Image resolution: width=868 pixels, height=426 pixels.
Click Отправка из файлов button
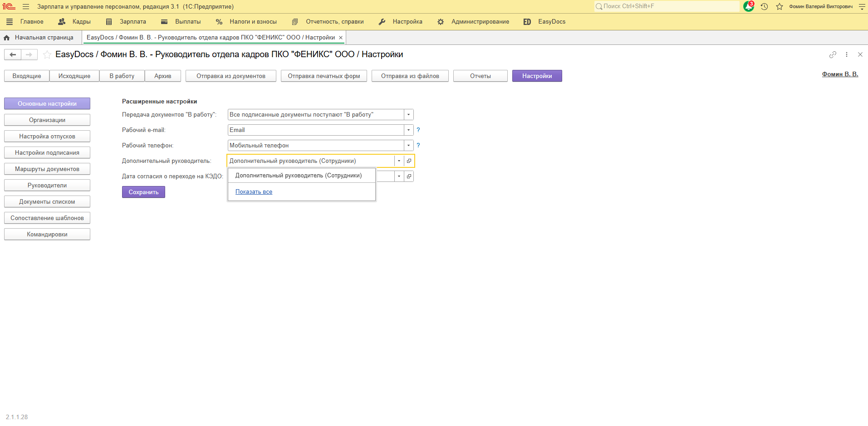410,76
